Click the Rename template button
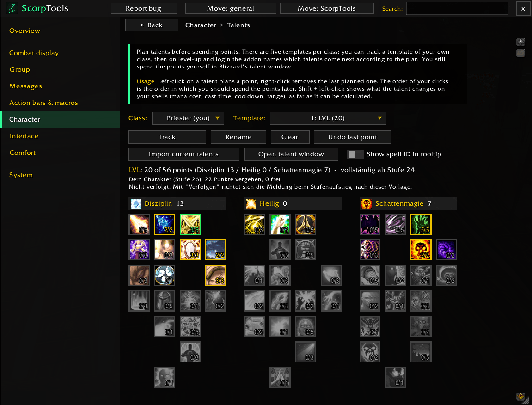The height and width of the screenshot is (405, 532). [238, 137]
